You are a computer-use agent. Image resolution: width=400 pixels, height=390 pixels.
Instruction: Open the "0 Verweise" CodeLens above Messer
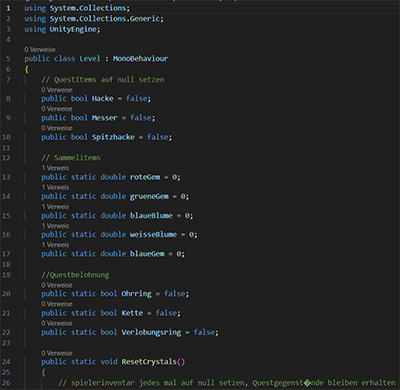(57, 109)
